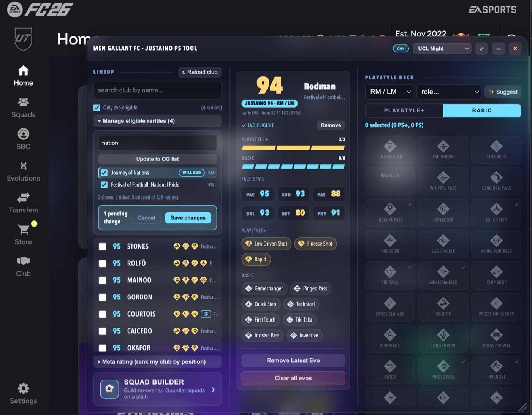Select the Enforcer playstyle tile

click(x=496, y=150)
